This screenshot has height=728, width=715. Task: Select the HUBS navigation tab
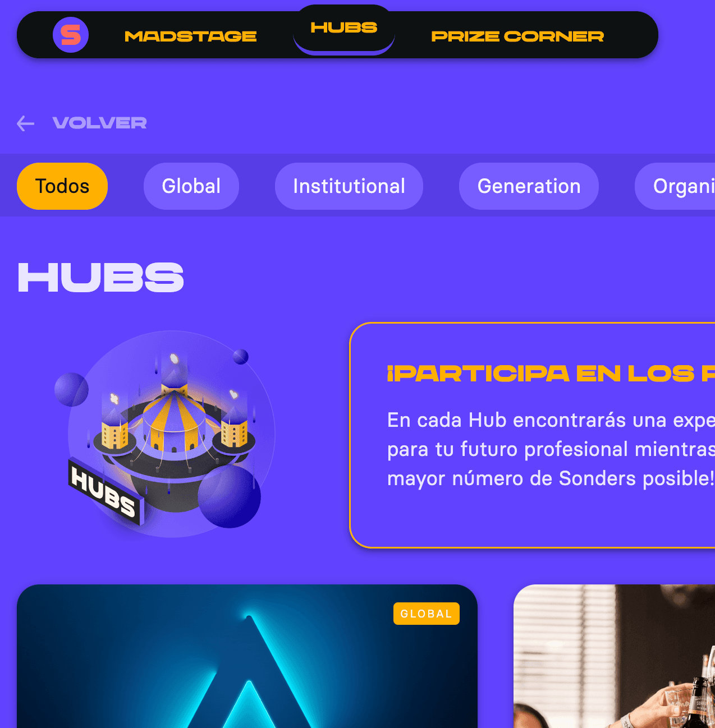click(x=344, y=28)
